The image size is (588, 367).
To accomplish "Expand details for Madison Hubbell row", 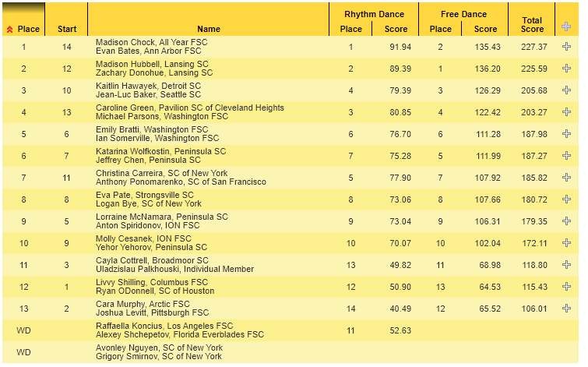I will point(566,69).
